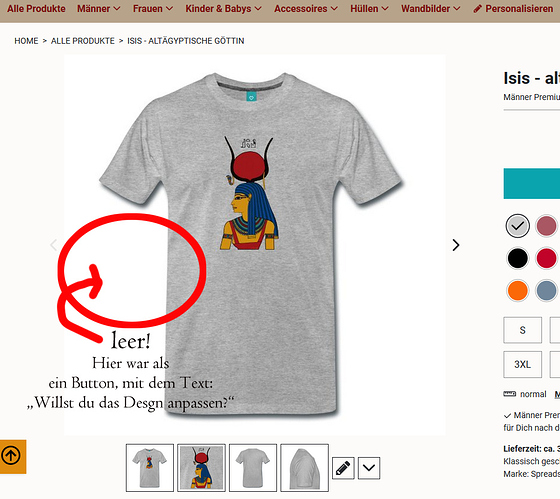Go to HOME breadcrumb link
Image resolution: width=560 pixels, height=499 pixels.
(26, 41)
